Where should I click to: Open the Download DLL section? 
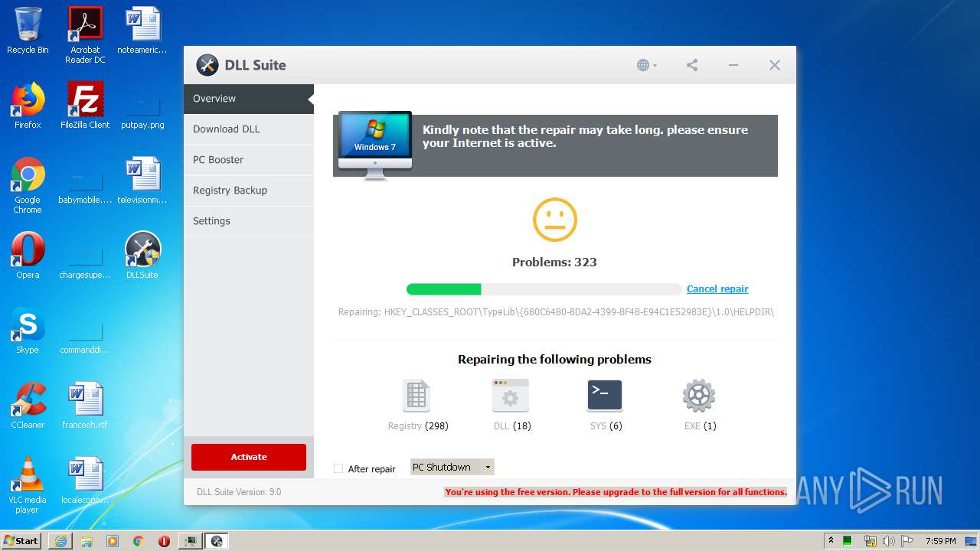point(249,129)
